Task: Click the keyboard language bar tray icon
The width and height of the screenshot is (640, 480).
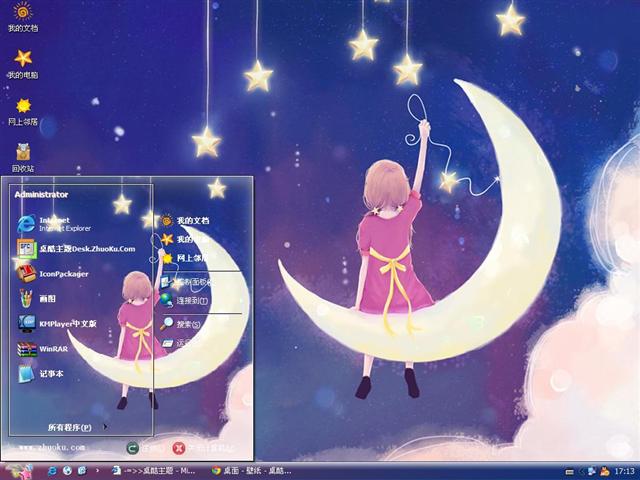Action: point(569,472)
